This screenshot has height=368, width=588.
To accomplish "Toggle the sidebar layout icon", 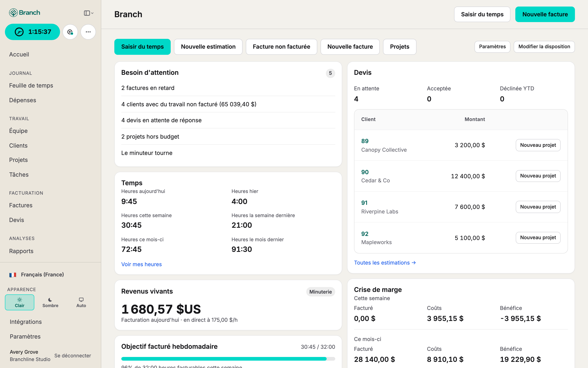I will (x=88, y=13).
